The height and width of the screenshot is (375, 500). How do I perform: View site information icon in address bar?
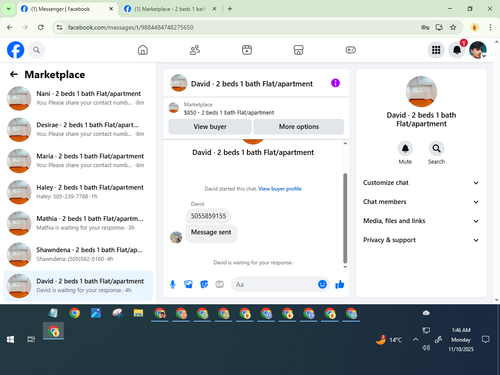tap(59, 27)
